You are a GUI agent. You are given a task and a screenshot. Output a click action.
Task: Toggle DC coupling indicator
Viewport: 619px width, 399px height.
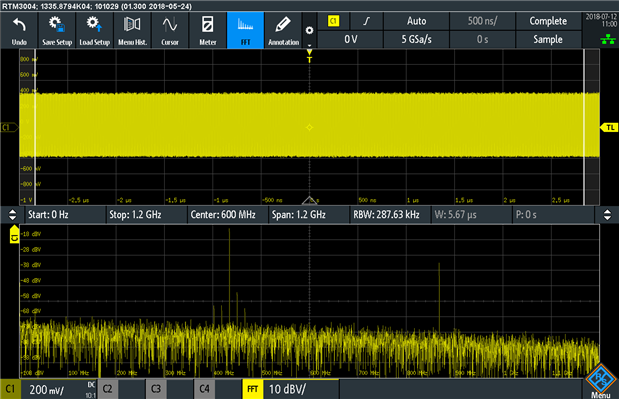91,384
